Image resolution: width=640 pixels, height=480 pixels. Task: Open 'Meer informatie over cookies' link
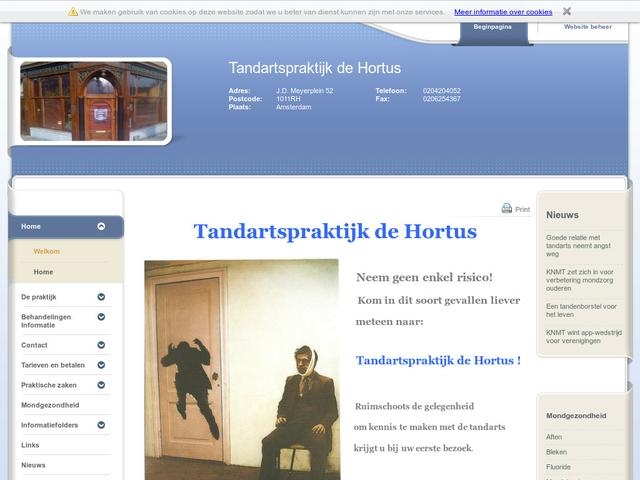coord(503,12)
